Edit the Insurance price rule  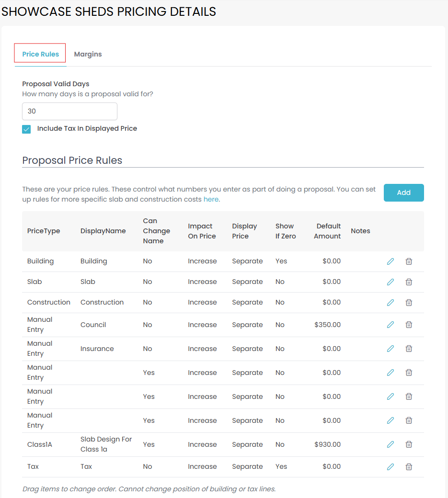391,349
